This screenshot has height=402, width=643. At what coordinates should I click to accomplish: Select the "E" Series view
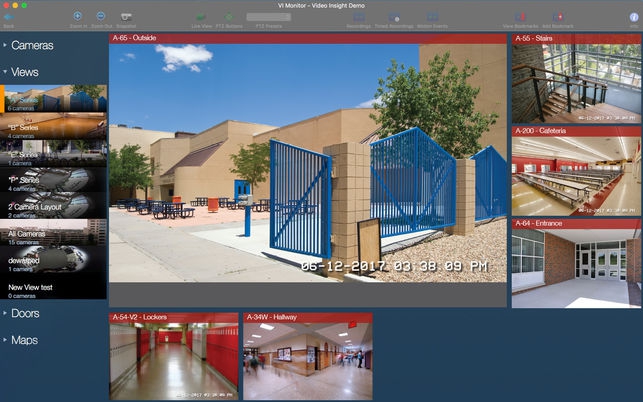pos(53,153)
